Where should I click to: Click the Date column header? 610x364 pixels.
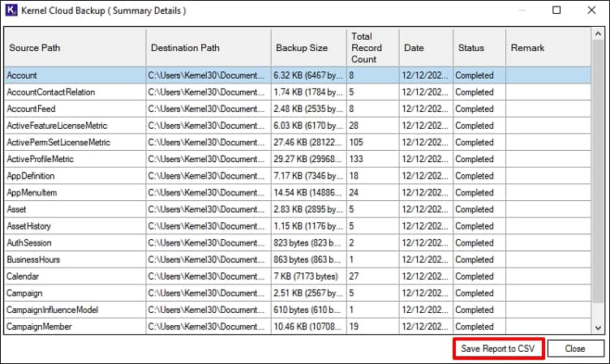tap(426, 48)
